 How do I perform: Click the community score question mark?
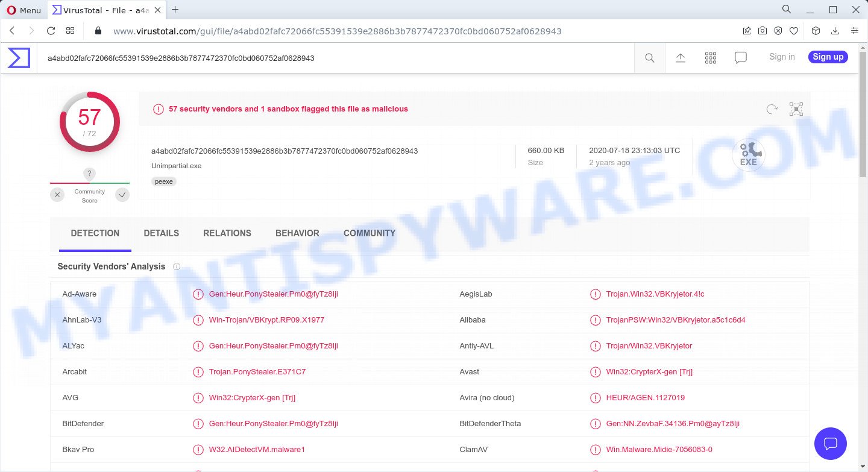(x=89, y=174)
